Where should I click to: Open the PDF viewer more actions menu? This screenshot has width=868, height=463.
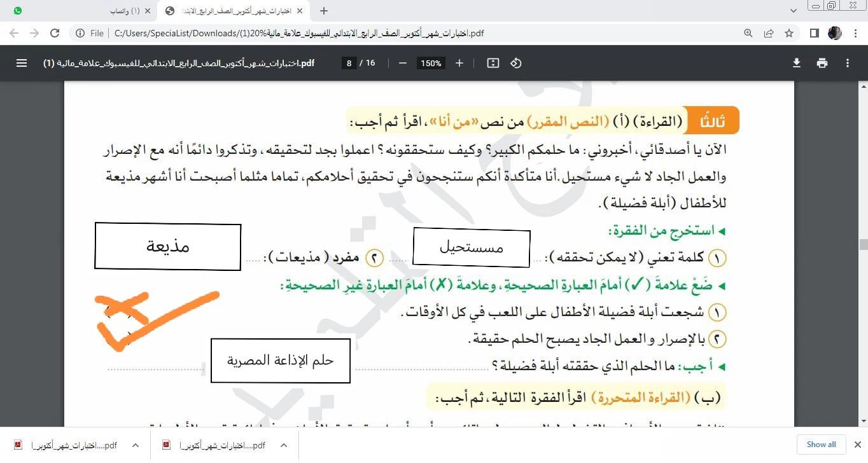click(x=848, y=63)
